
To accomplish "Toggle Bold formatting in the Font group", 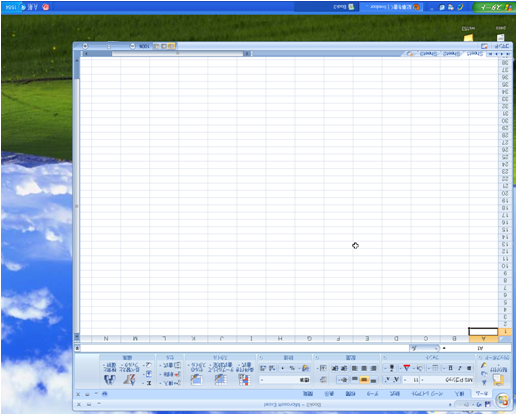I will tap(469, 368).
